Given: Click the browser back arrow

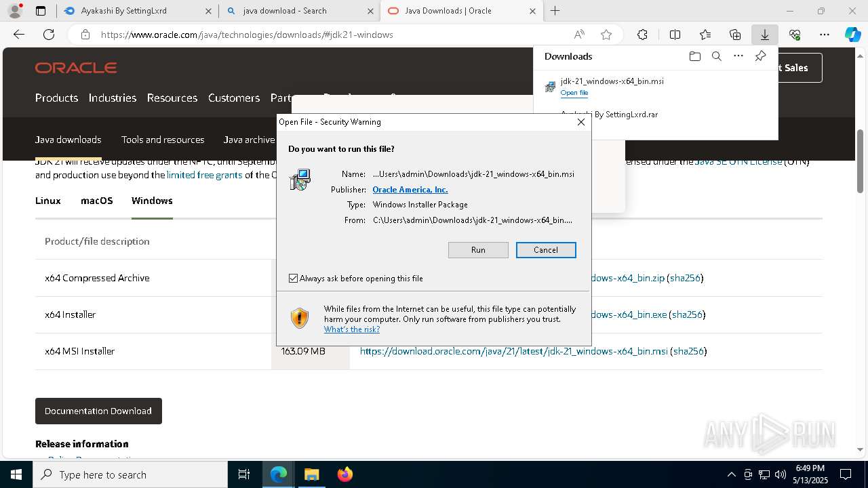Looking at the screenshot, I should coord(19,35).
